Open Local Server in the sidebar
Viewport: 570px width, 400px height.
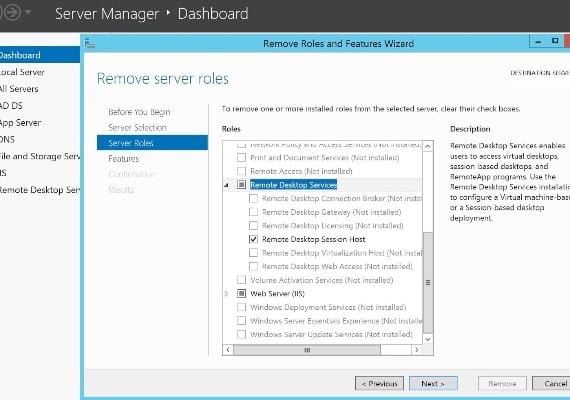(x=23, y=72)
